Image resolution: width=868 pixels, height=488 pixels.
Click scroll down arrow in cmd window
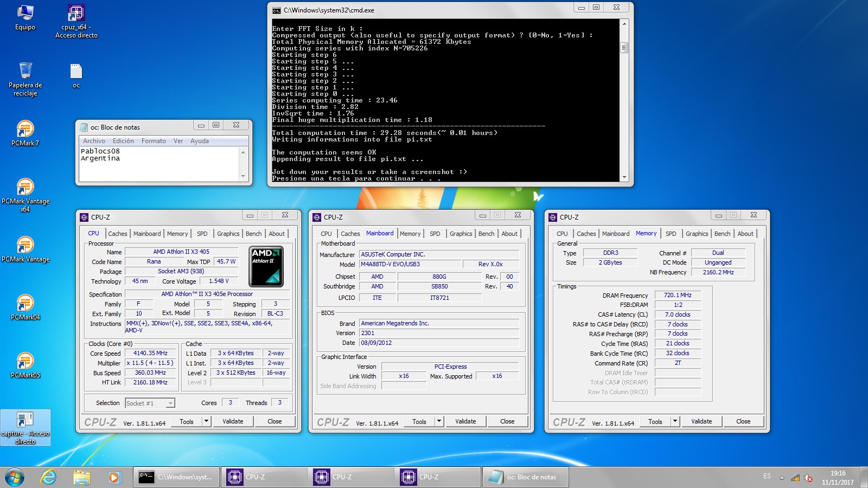(624, 177)
